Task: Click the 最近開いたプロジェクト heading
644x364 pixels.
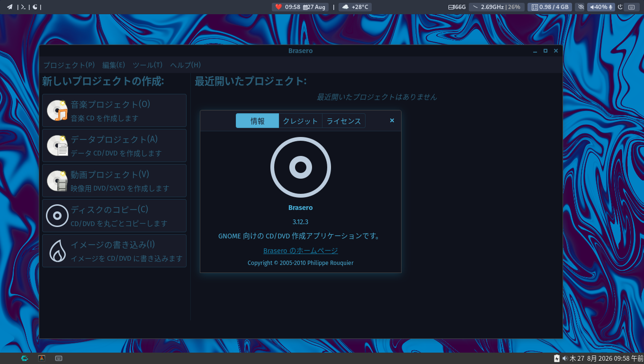Action: click(x=250, y=82)
